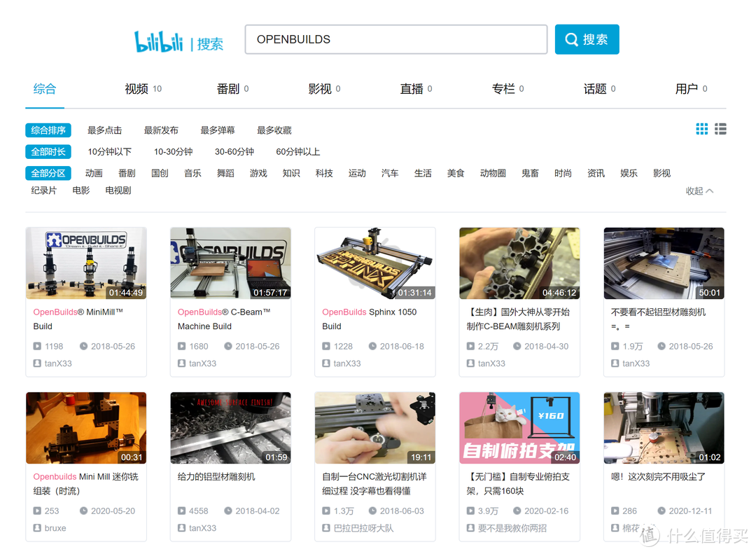Click the bilibili logo

[x=159, y=41]
